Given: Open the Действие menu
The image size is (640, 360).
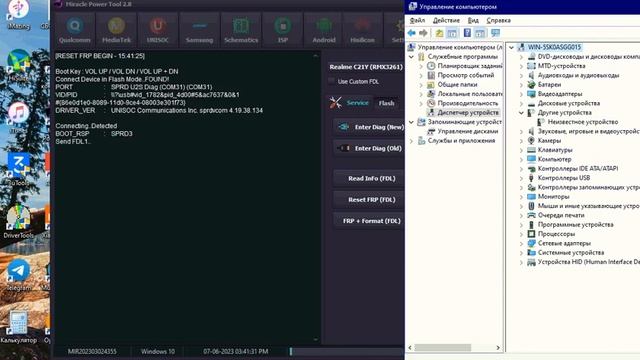Looking at the screenshot, I should (446, 20).
